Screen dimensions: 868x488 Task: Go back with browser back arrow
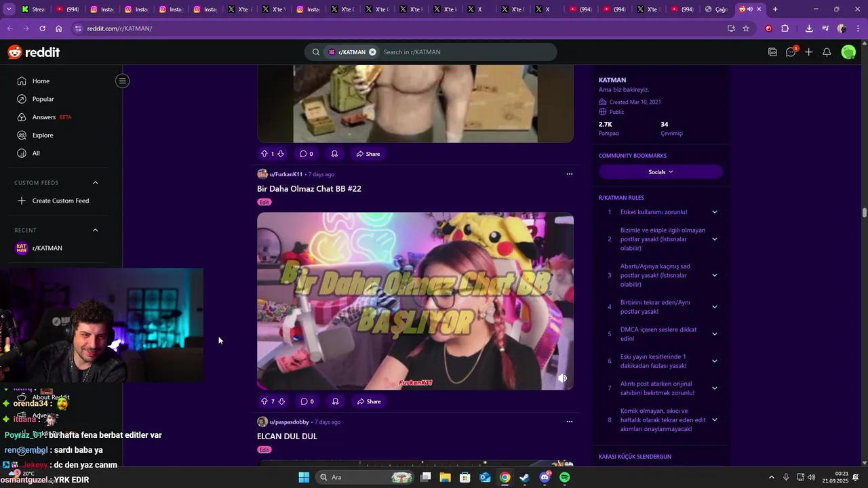[x=9, y=28]
